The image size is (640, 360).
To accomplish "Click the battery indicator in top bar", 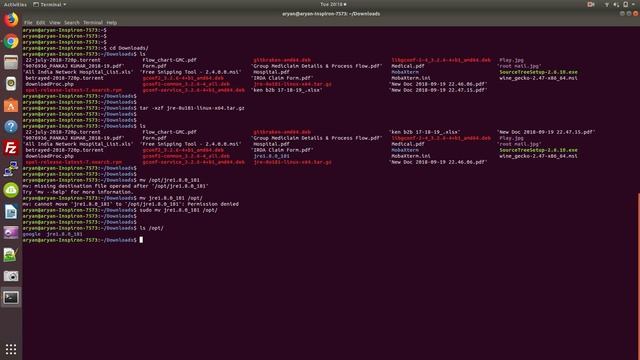I will (625, 4).
